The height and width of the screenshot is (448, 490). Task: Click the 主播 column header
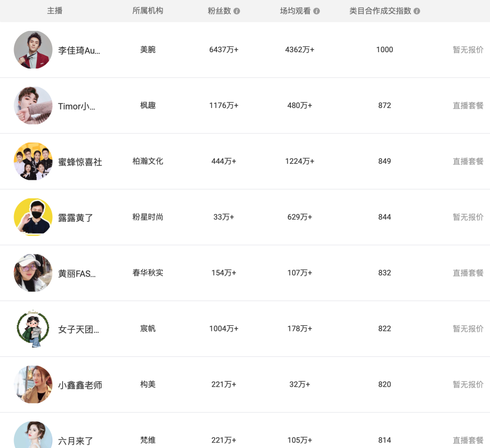click(x=54, y=10)
